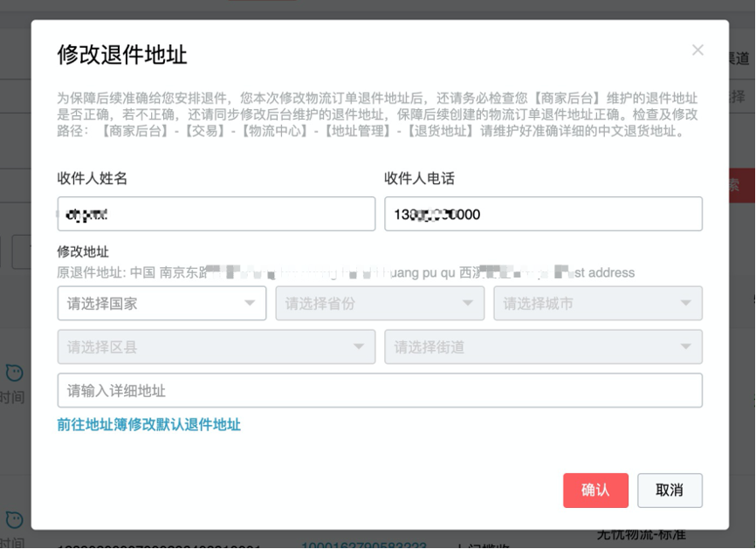Click the 取消 cancel button
This screenshot has height=549, width=756.
[x=670, y=490]
